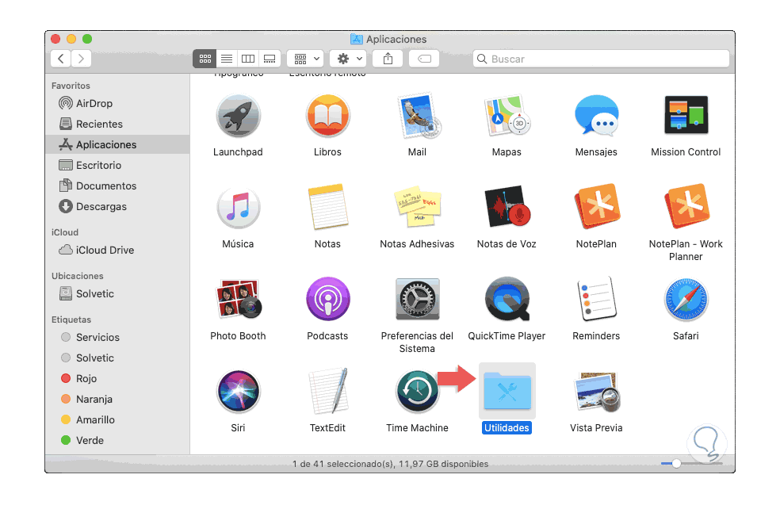Select the Photo Booth icon
The width and height of the screenshot is (780, 532).
tap(238, 299)
